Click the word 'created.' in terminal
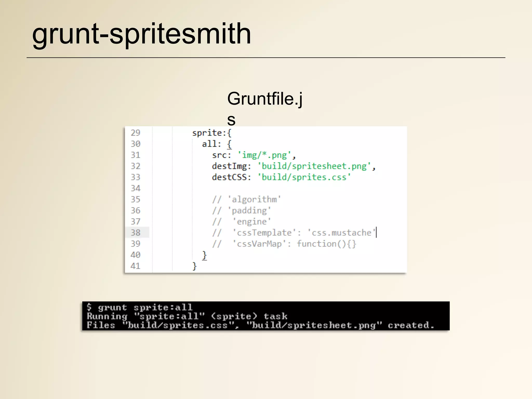Image resolution: width=532 pixels, height=399 pixels. tap(411, 325)
